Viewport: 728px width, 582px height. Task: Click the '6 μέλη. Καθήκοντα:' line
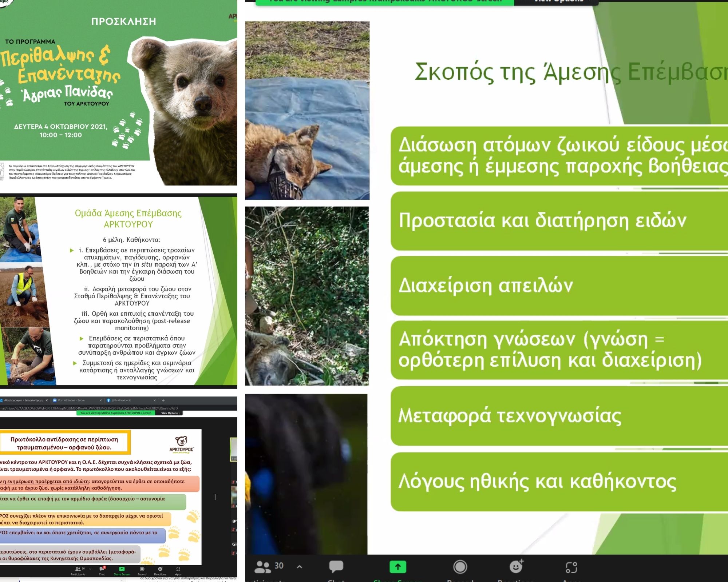point(132,240)
